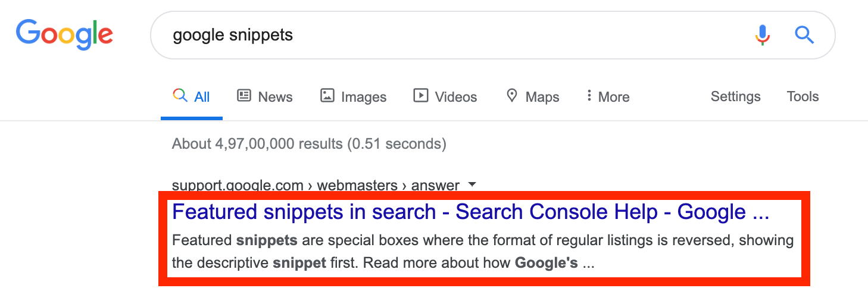Select the Images tab text label
The image size is (868, 288).
(364, 97)
